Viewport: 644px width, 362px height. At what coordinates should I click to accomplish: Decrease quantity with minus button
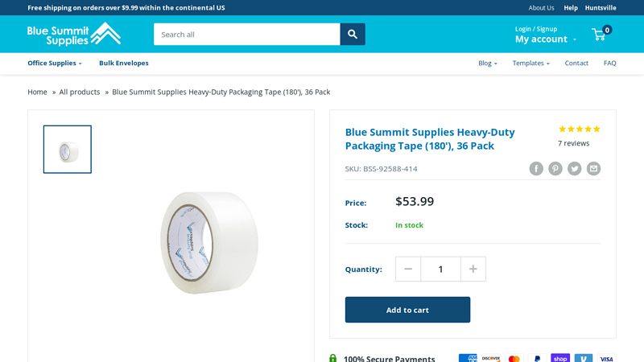(408, 269)
